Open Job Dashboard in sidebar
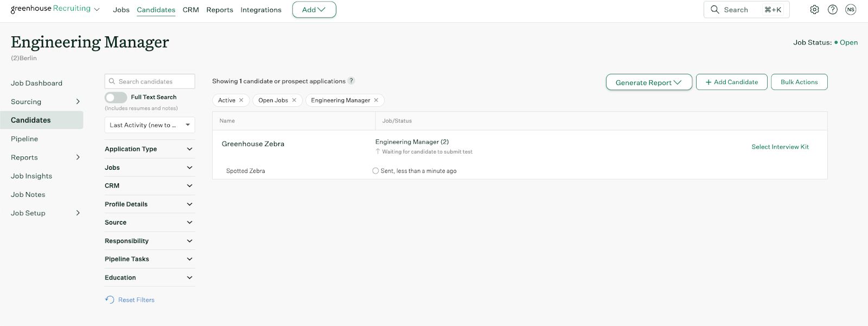Image resolution: width=868 pixels, height=326 pixels. (x=36, y=83)
